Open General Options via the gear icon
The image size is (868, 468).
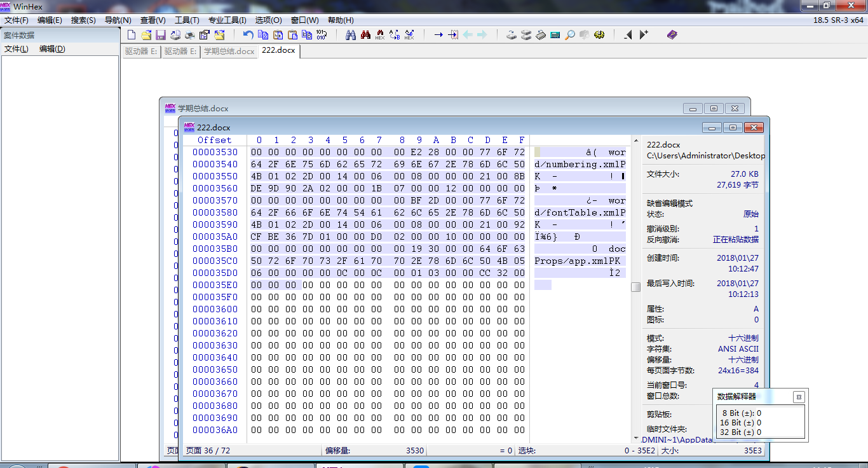(599, 35)
